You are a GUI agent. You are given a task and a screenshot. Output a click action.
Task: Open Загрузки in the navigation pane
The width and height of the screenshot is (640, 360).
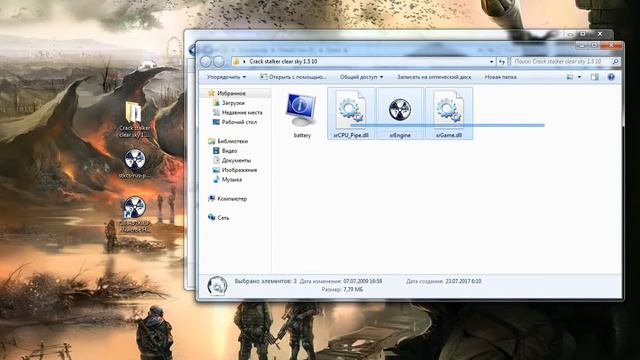click(233, 103)
